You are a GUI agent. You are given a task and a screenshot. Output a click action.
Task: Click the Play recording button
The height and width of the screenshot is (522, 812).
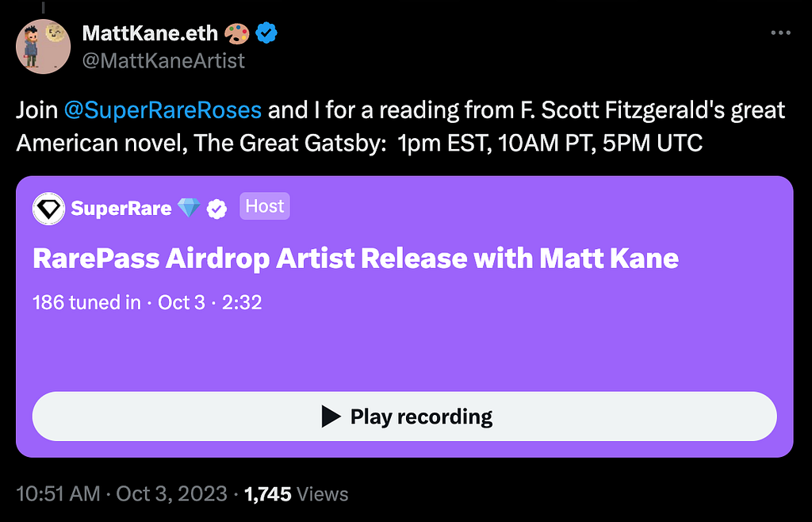coord(404,416)
